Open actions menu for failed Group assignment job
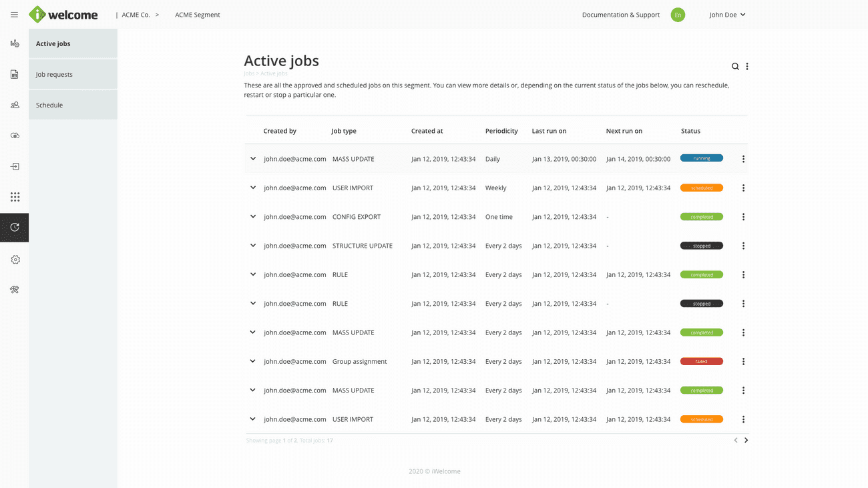This screenshot has height=488, width=868. [x=743, y=362]
